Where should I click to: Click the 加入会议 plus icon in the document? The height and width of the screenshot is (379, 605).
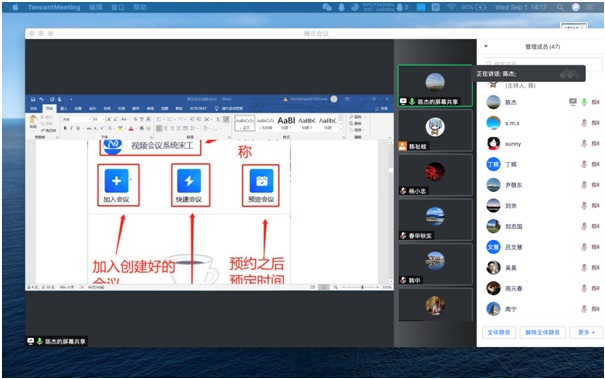tap(117, 181)
